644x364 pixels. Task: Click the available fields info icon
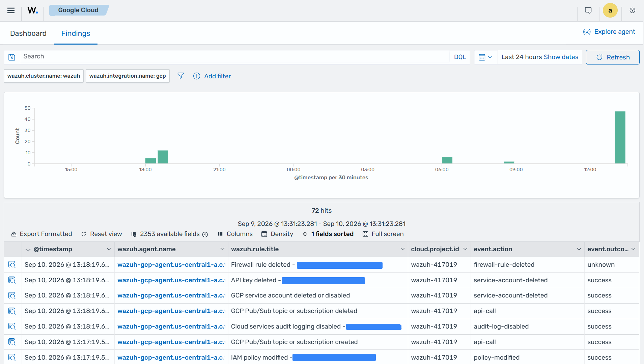[x=205, y=234]
